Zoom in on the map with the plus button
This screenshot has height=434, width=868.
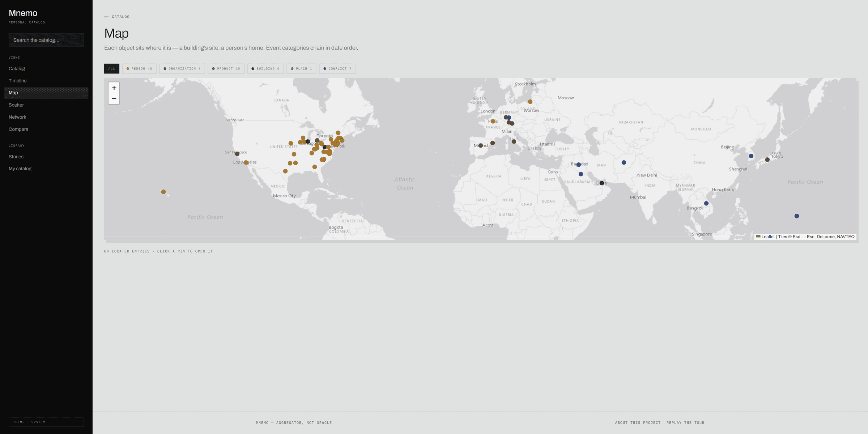pos(114,88)
